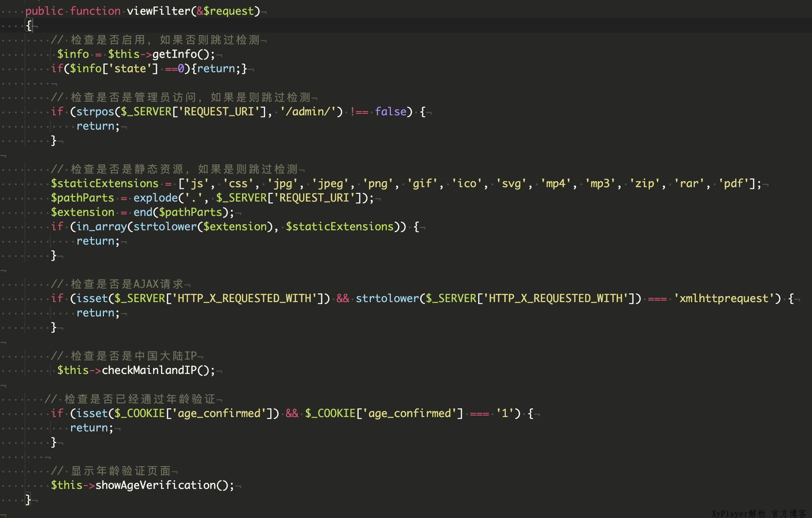Click the checkMainlandIP method call
Screen dimensions: 812x518
pyautogui.click(x=149, y=370)
